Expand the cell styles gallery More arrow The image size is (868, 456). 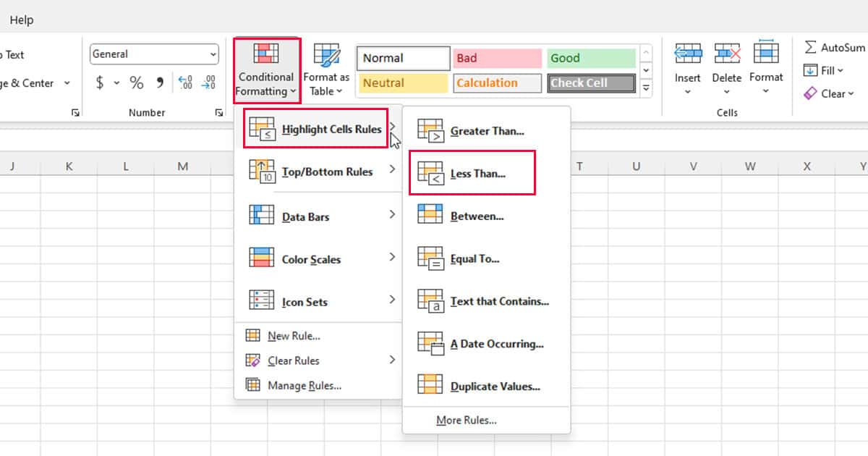646,88
